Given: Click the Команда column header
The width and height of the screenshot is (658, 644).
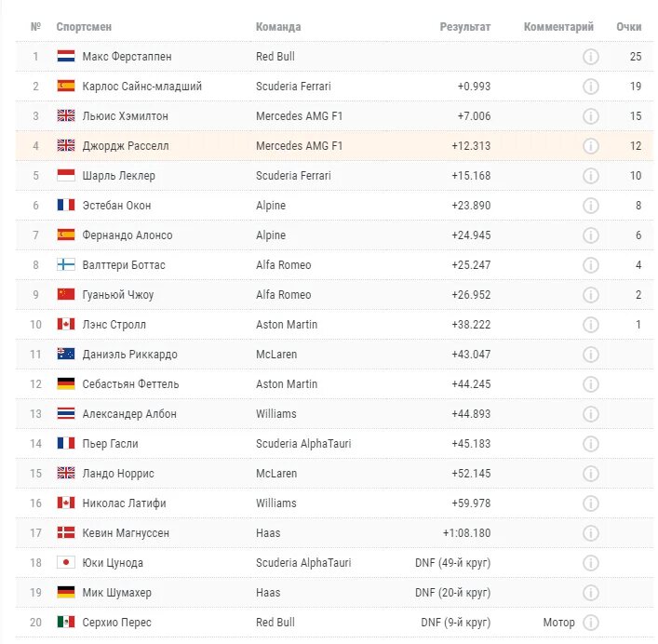Looking at the screenshot, I should pos(278,27).
